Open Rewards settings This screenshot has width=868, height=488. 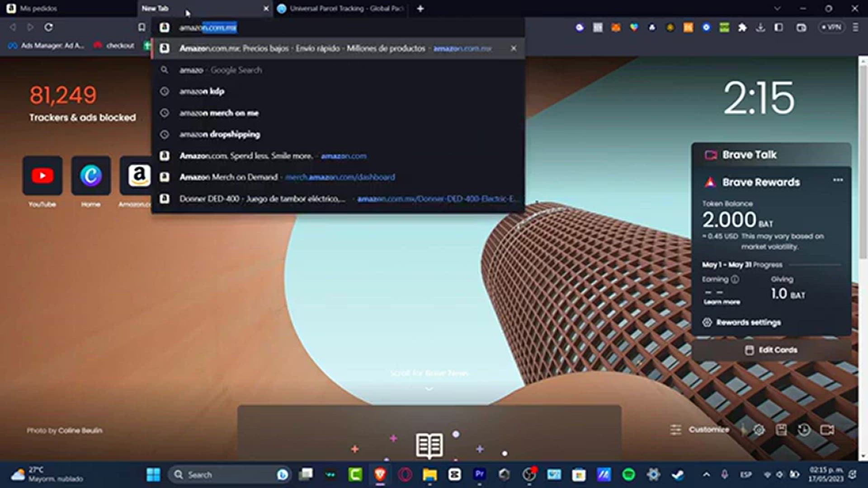click(x=742, y=322)
